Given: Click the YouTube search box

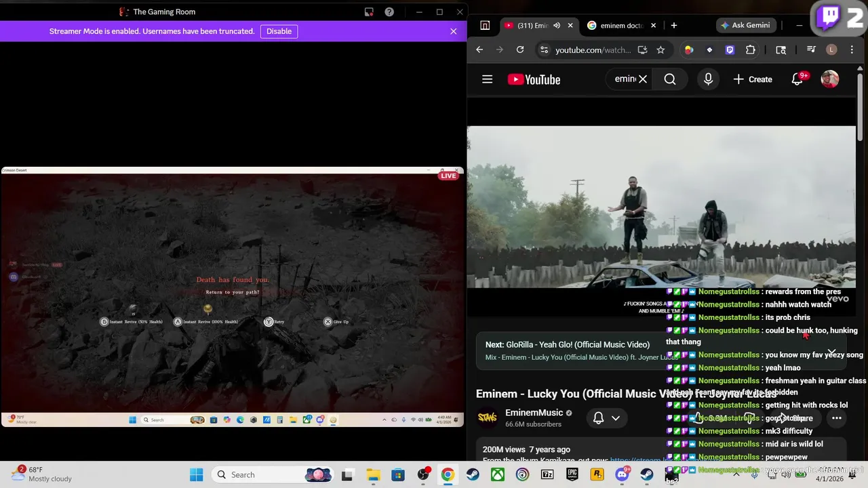Looking at the screenshot, I should [x=625, y=79].
